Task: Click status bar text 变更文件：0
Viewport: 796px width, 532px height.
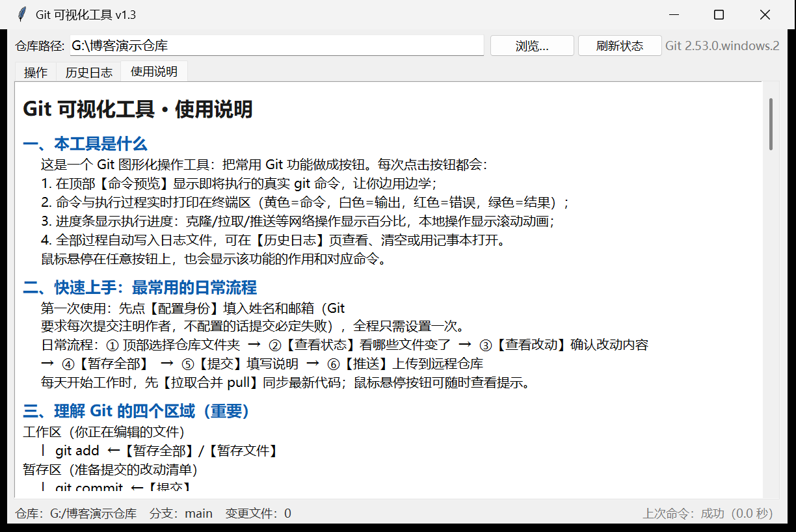Action: point(258,513)
